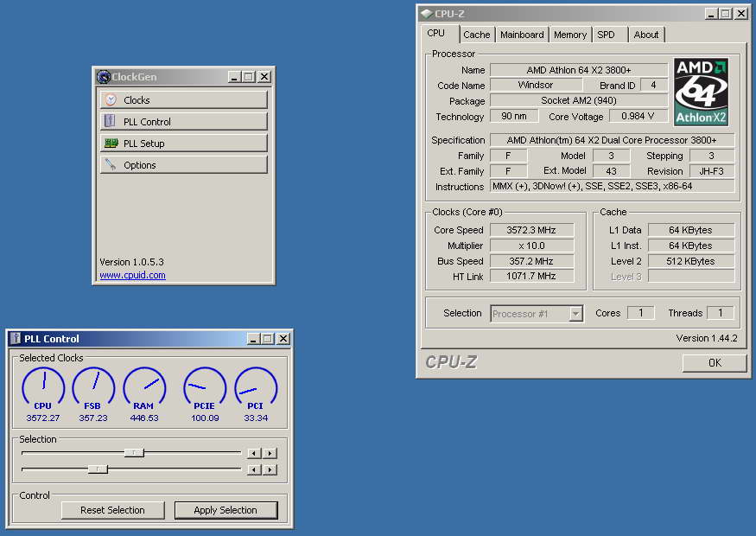Click the PLL Control button icon
The width and height of the screenshot is (756, 536).
click(x=110, y=121)
